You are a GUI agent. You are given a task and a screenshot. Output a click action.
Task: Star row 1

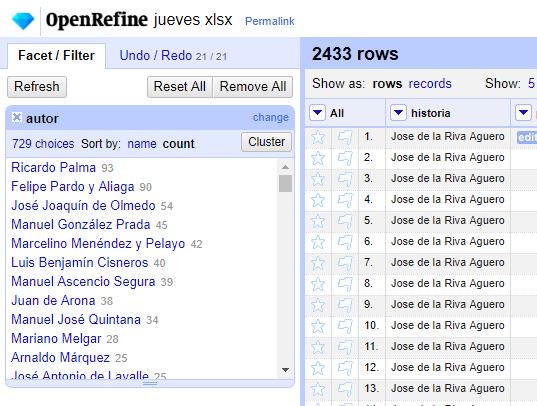click(318, 137)
